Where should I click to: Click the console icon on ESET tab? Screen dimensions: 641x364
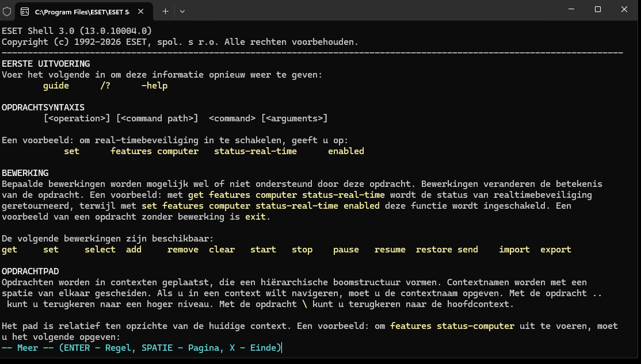point(25,12)
